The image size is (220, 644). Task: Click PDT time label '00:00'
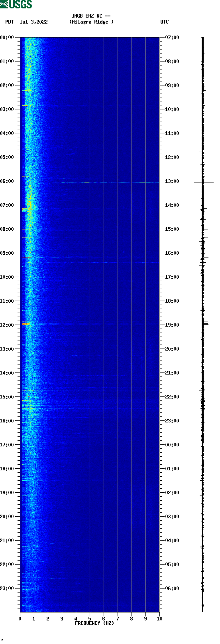tap(7, 38)
